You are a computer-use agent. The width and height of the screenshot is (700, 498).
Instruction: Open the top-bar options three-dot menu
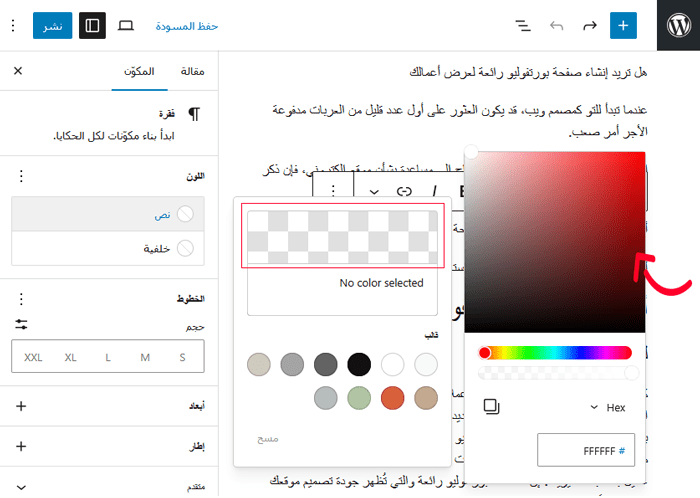coord(13,25)
